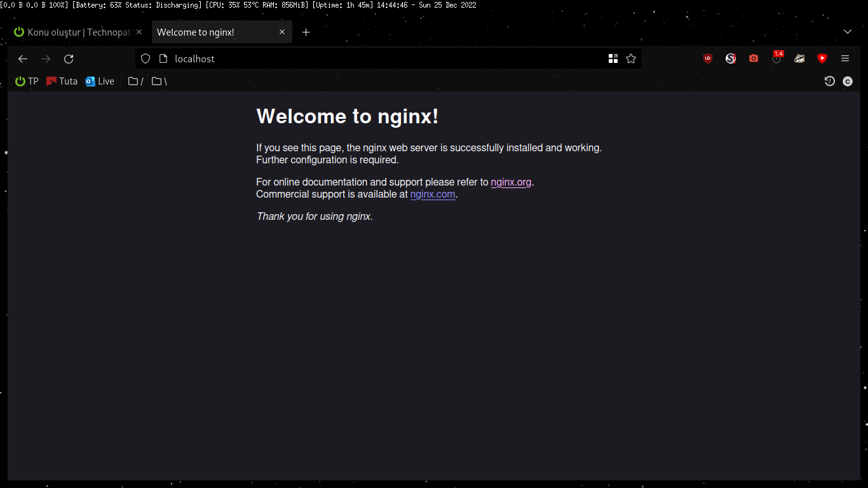Image resolution: width=868 pixels, height=488 pixels.
Task: Open the Tuta bookmark
Action: [62, 81]
